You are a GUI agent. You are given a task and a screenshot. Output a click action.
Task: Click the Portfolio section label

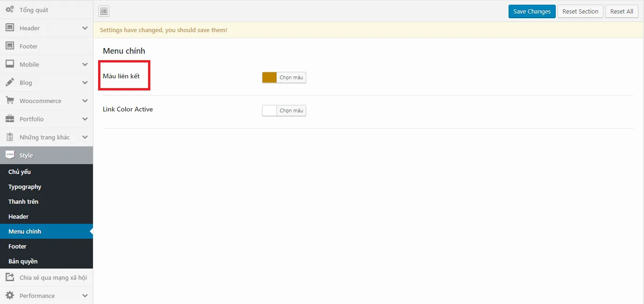click(31, 119)
